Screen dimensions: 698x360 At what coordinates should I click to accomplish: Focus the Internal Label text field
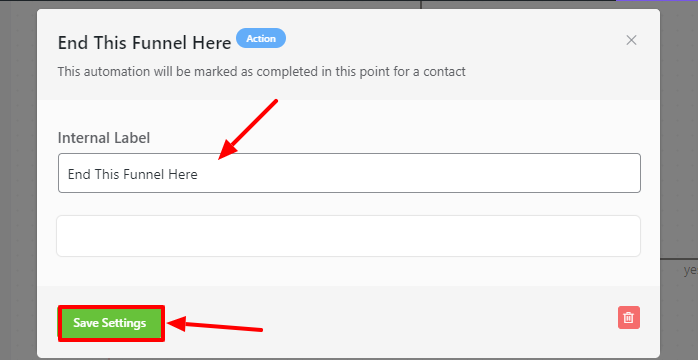349,173
